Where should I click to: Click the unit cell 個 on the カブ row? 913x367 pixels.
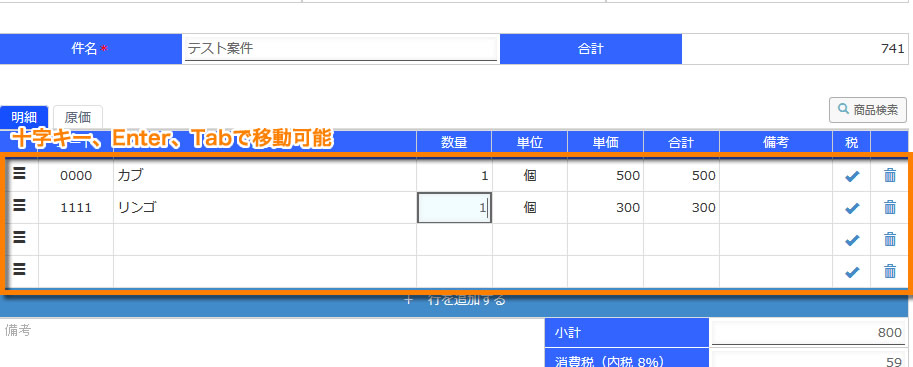click(x=530, y=176)
